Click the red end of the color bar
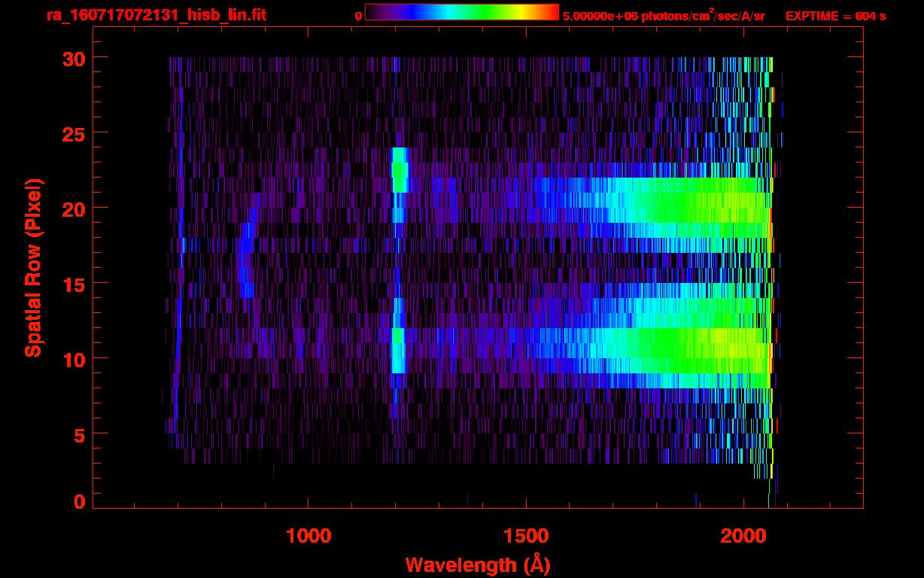 pyautogui.click(x=552, y=12)
